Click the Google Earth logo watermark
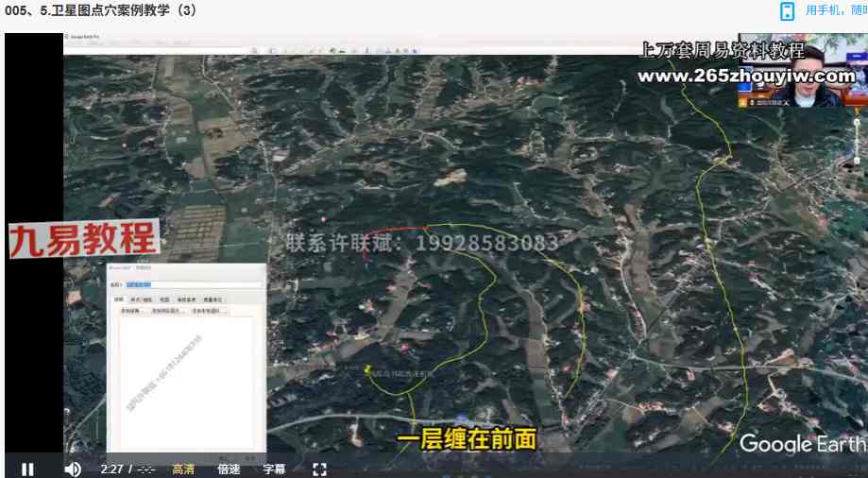The height and width of the screenshot is (478, 868). tap(801, 443)
